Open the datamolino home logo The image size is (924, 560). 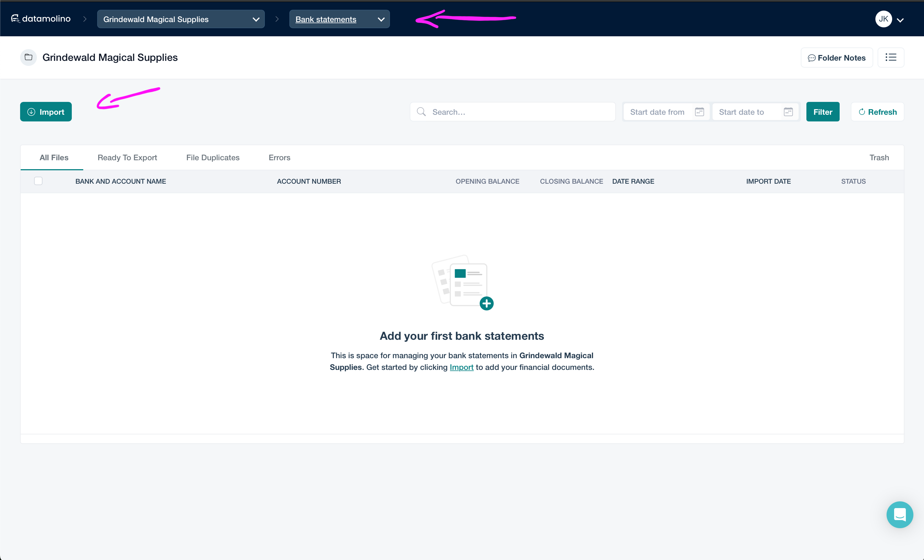(41, 19)
